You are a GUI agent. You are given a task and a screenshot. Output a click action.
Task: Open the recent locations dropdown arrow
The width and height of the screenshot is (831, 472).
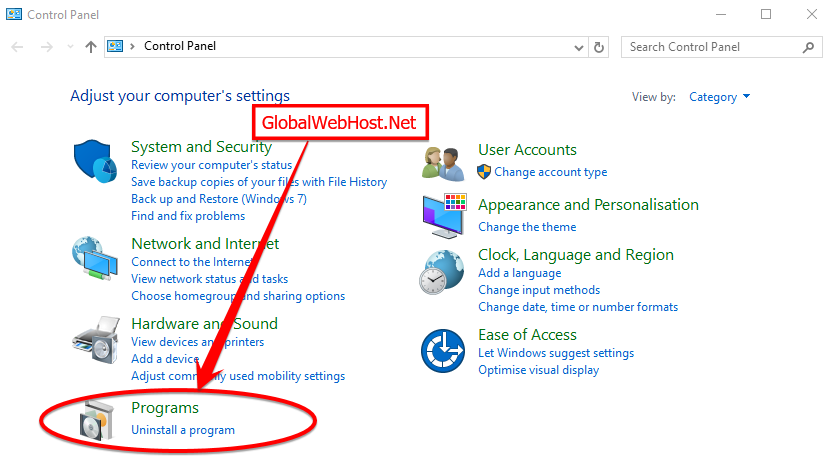click(70, 47)
